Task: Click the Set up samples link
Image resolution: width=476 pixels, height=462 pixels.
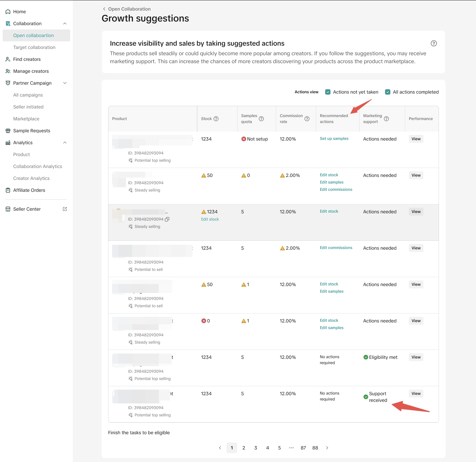Action: [x=334, y=139]
